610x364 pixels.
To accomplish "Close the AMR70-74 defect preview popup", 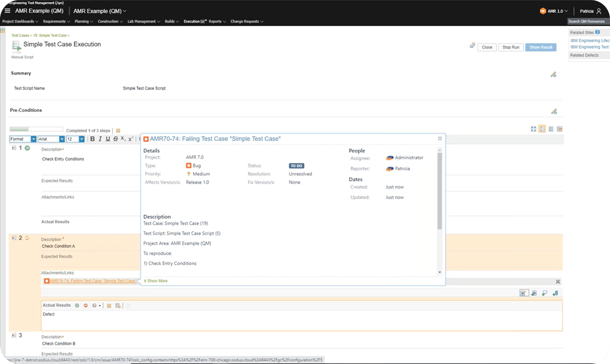I will point(440,139).
